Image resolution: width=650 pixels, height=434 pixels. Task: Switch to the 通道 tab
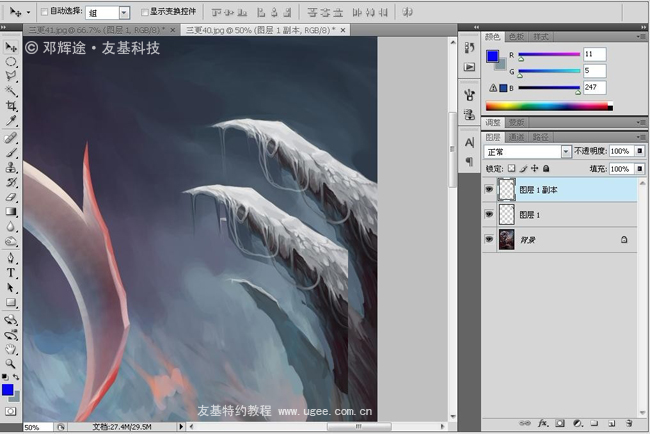pos(517,137)
